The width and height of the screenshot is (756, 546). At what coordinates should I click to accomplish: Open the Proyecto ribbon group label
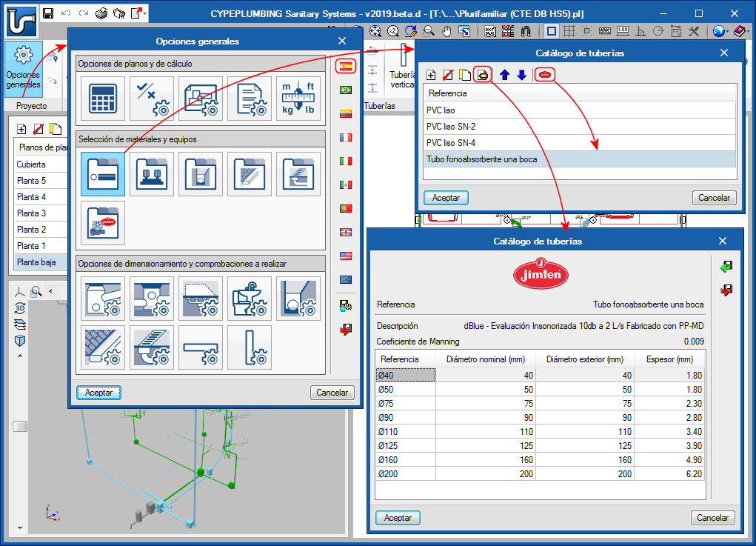[32, 106]
